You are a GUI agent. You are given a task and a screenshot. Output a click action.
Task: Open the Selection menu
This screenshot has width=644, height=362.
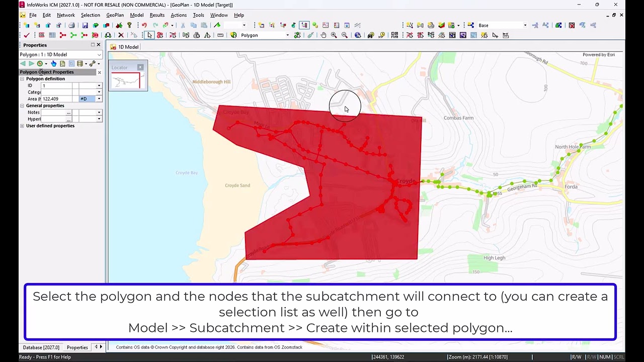(x=91, y=15)
